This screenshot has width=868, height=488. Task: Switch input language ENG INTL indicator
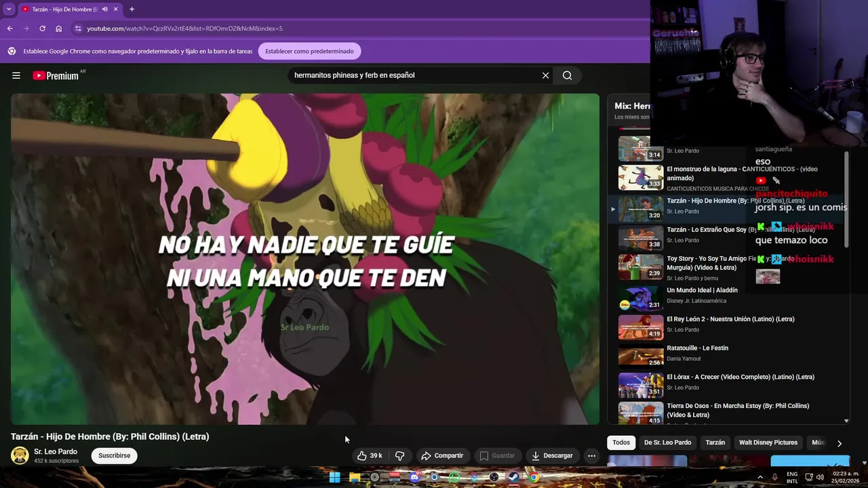(x=792, y=477)
